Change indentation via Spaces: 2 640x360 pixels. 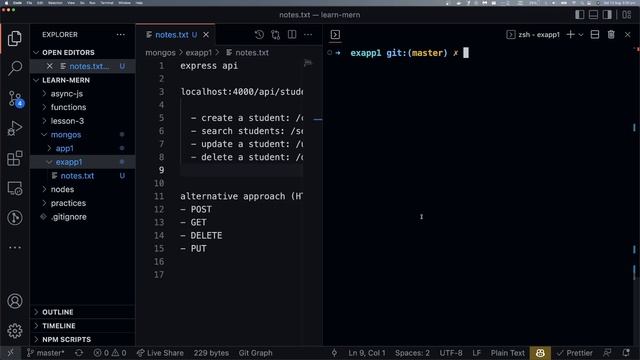coord(412,353)
